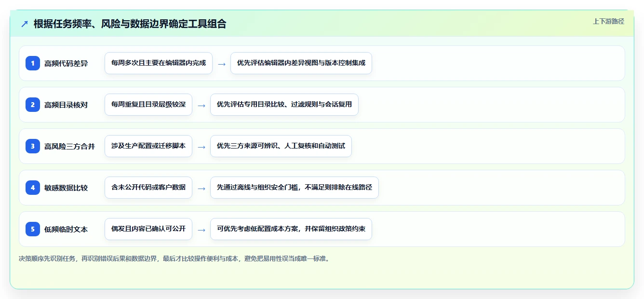The height and width of the screenshot is (299, 644).
Task: Select the row label 高频目录核对
Action: [x=66, y=105]
